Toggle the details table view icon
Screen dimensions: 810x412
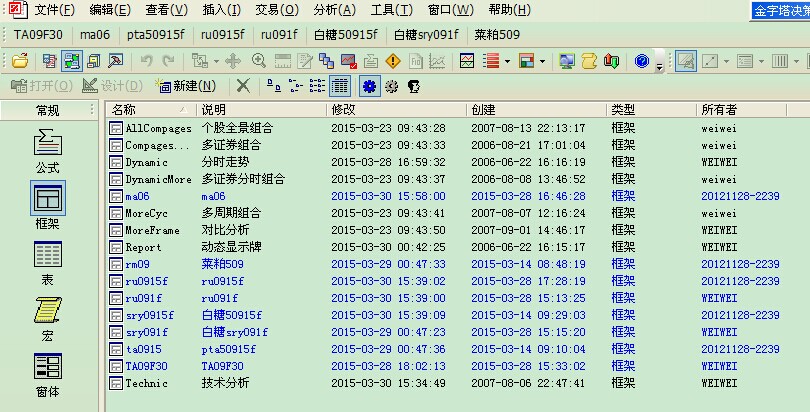(340, 86)
